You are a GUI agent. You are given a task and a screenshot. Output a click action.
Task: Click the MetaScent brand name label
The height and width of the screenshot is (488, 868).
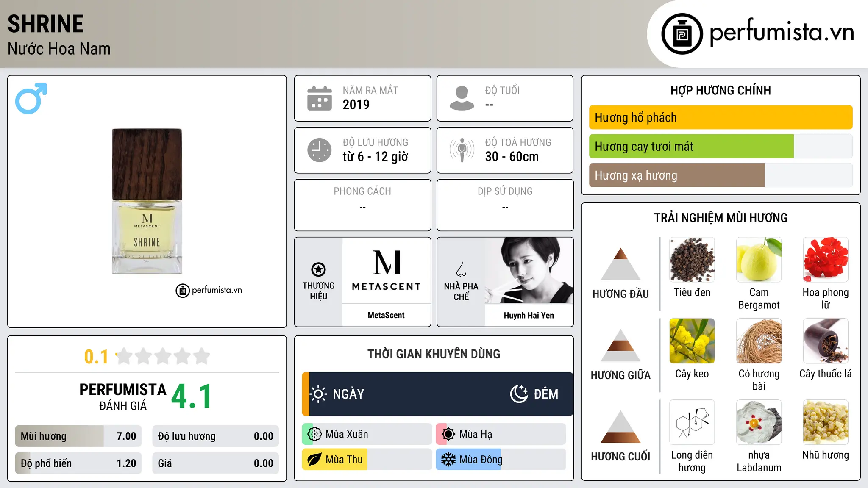pos(386,315)
